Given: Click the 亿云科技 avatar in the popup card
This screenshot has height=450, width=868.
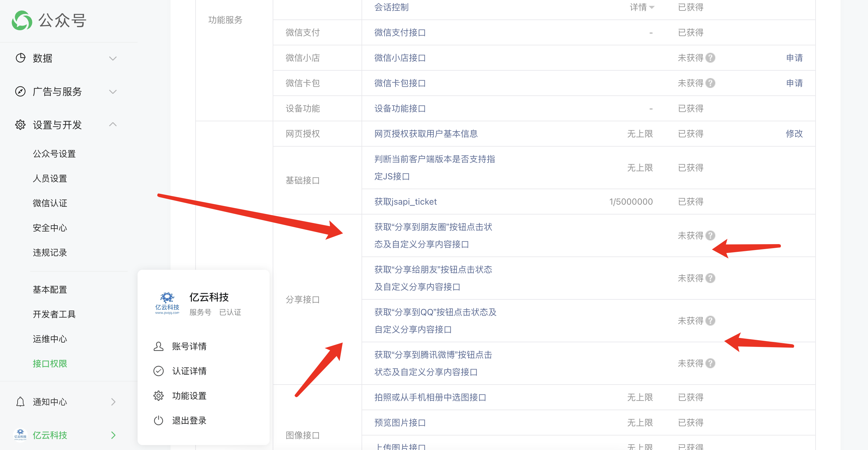Looking at the screenshot, I should pyautogui.click(x=167, y=303).
